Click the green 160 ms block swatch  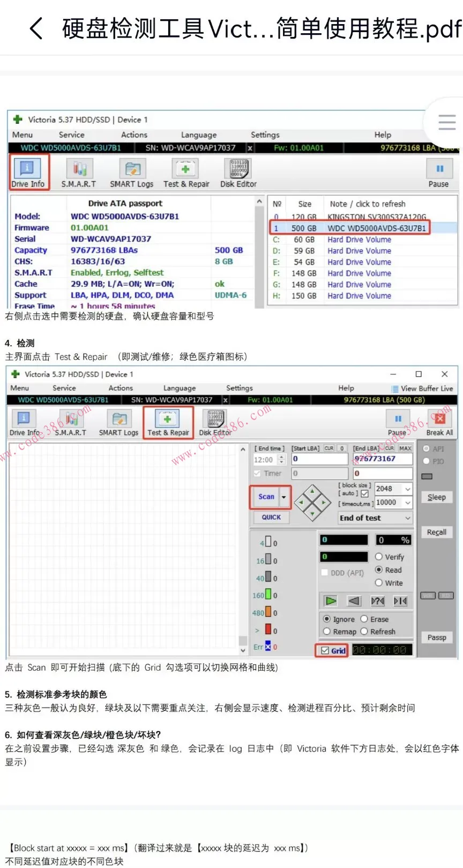(x=269, y=595)
